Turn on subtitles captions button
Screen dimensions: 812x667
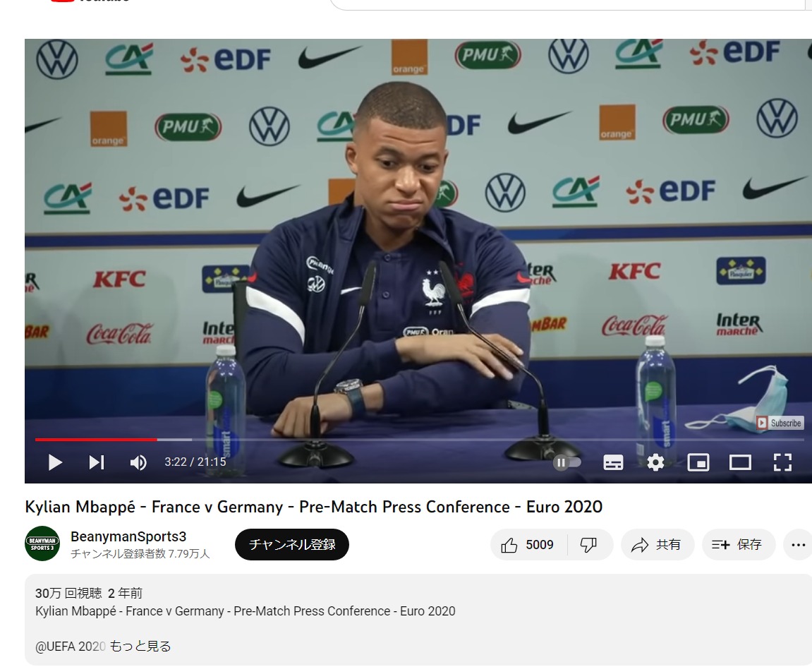click(613, 462)
